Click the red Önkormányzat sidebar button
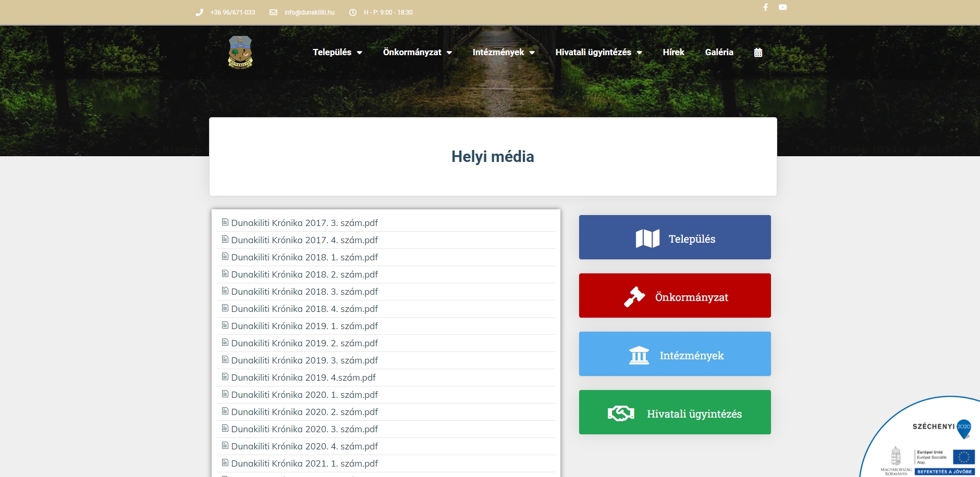 (x=675, y=296)
